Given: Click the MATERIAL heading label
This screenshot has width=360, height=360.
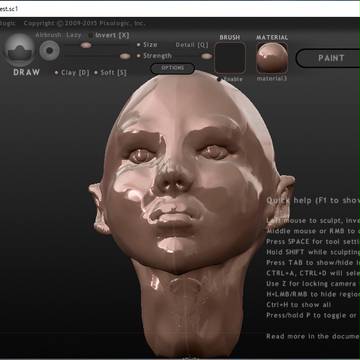Looking at the screenshot, I should [x=272, y=37].
